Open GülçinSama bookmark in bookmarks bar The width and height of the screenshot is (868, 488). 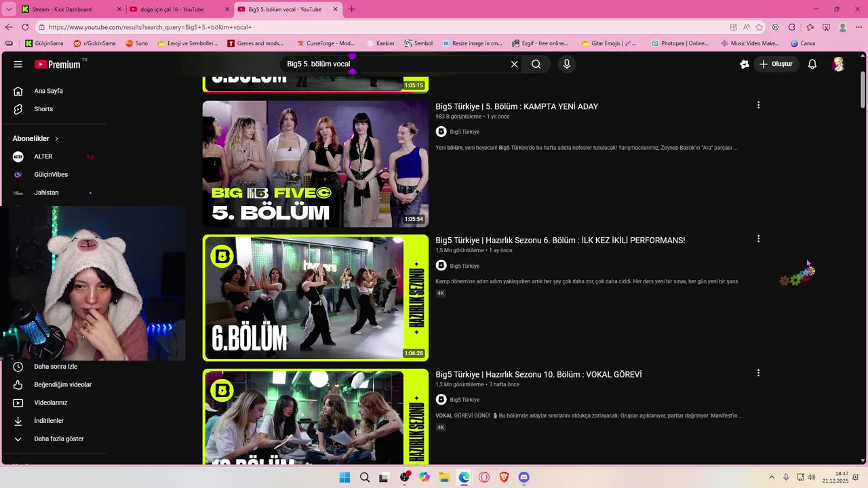(44, 43)
